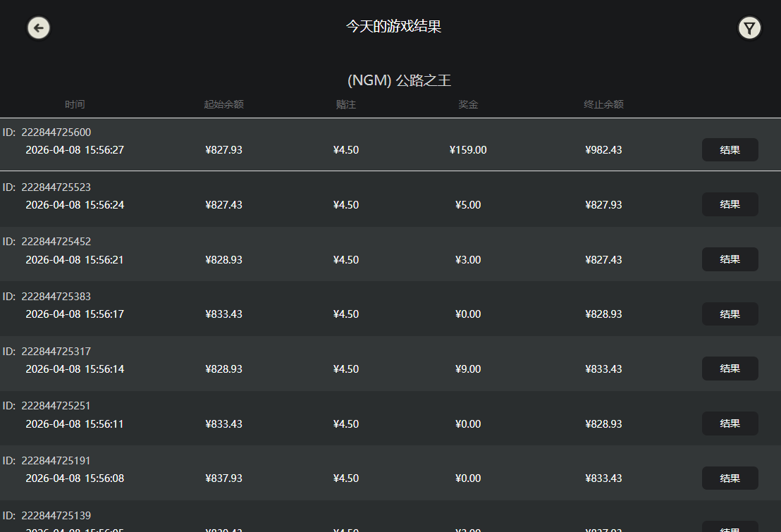Click the 今天的游戏结果 page title
781x532 pixels.
393,26
